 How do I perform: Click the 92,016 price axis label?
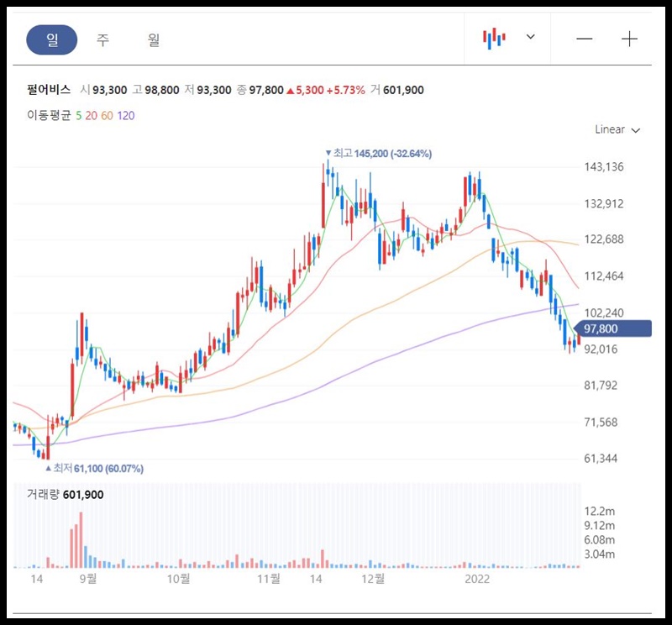tap(601, 349)
